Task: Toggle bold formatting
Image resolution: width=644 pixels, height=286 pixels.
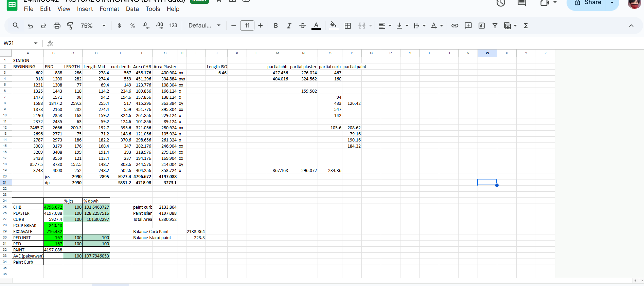Action: 276,25
